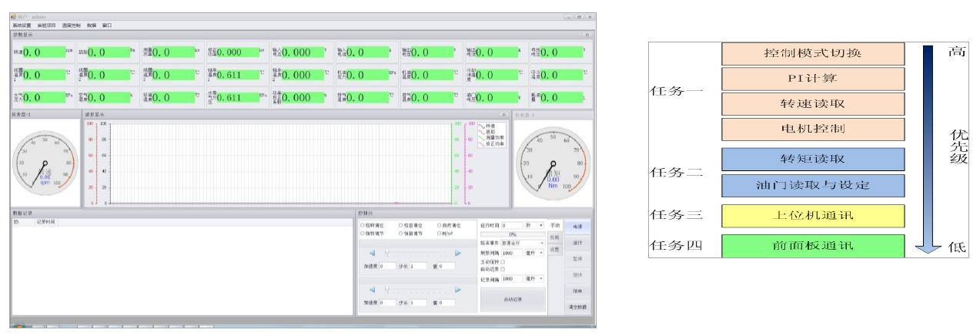Click the pin button on the waveform panel header
The image size is (980, 333).
[x=504, y=113]
